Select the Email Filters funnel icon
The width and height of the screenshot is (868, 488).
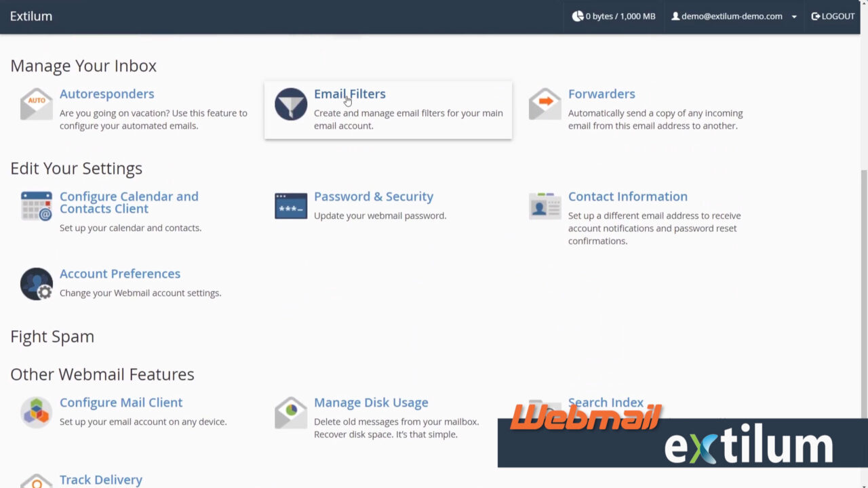(290, 104)
